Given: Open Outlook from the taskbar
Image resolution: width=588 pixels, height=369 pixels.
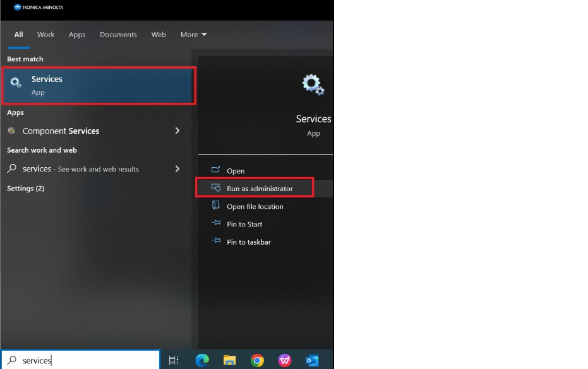Looking at the screenshot, I should [x=312, y=360].
